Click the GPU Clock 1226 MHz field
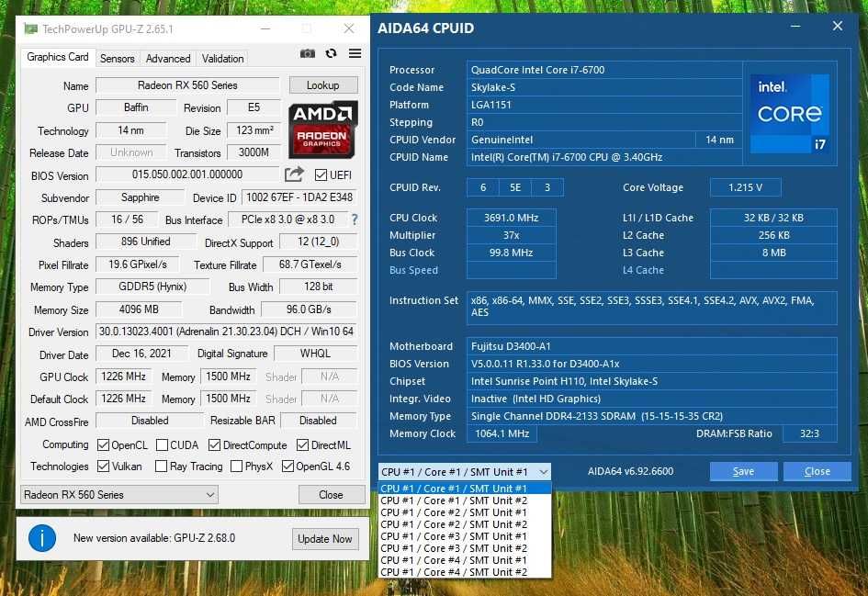The image size is (868, 596). coord(123,377)
